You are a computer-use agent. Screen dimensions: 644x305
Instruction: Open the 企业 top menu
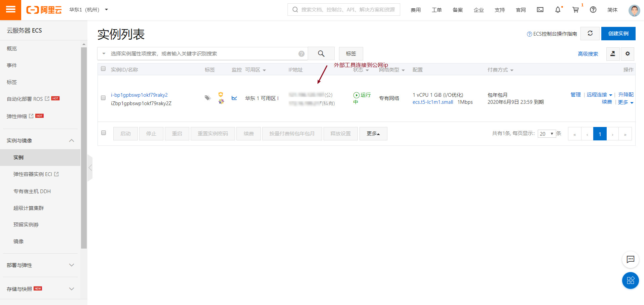pyautogui.click(x=479, y=10)
